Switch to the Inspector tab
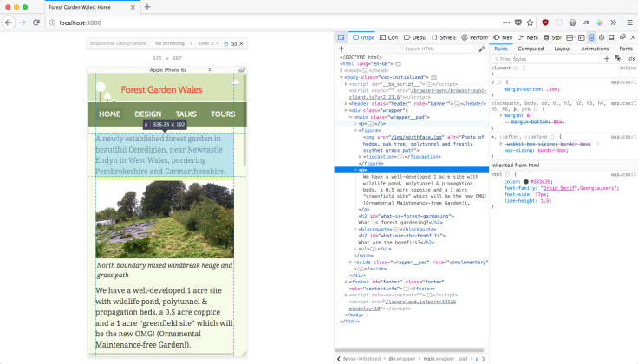This screenshot has width=638, height=364. pos(363,37)
